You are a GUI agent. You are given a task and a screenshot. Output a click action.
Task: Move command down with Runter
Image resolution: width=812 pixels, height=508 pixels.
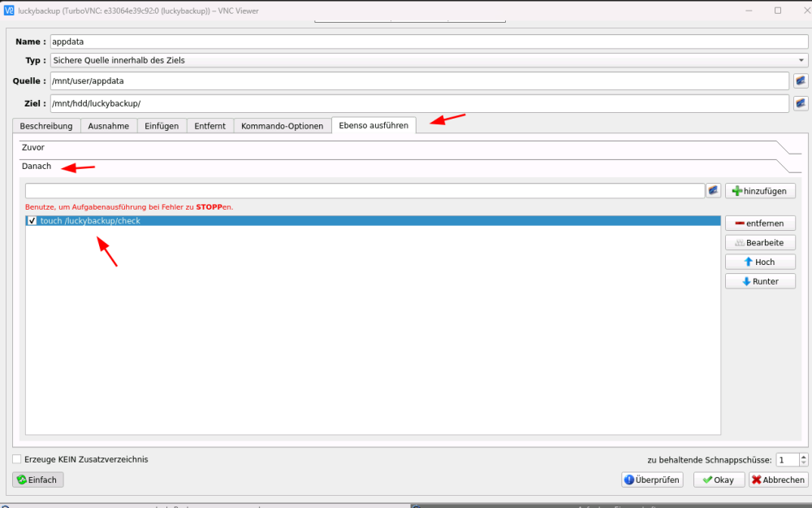[x=760, y=281]
